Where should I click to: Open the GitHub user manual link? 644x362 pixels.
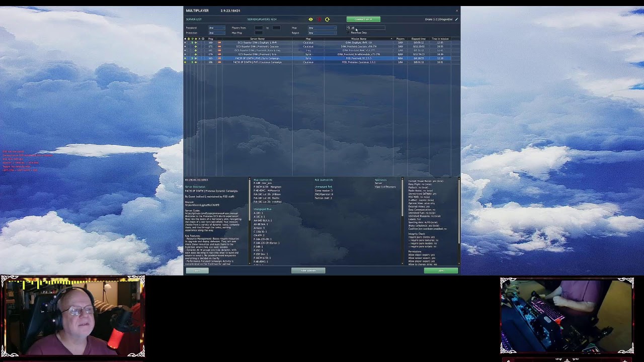tap(212, 213)
